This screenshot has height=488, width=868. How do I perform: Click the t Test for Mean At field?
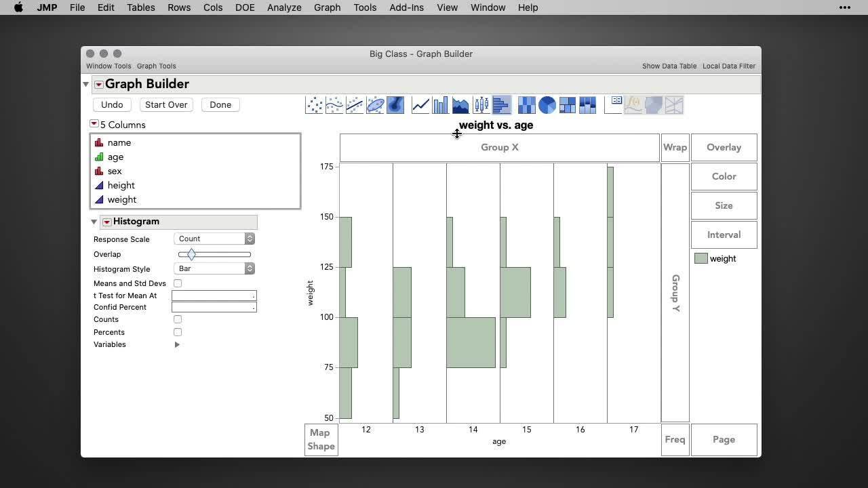214,296
